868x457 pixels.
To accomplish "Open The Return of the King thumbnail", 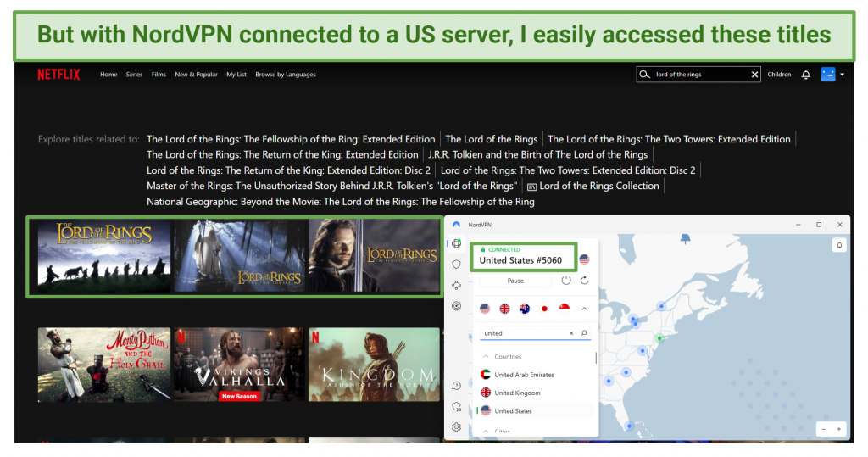I will (374, 256).
